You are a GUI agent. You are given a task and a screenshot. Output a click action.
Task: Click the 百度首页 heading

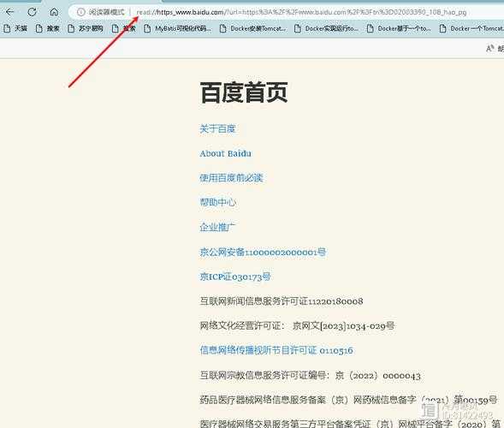tap(244, 92)
